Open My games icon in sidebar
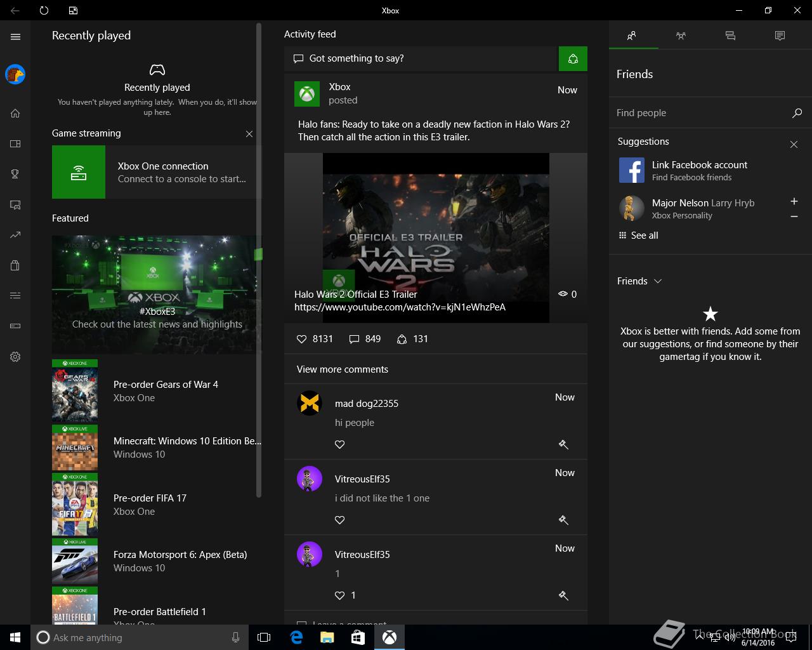 [x=15, y=143]
